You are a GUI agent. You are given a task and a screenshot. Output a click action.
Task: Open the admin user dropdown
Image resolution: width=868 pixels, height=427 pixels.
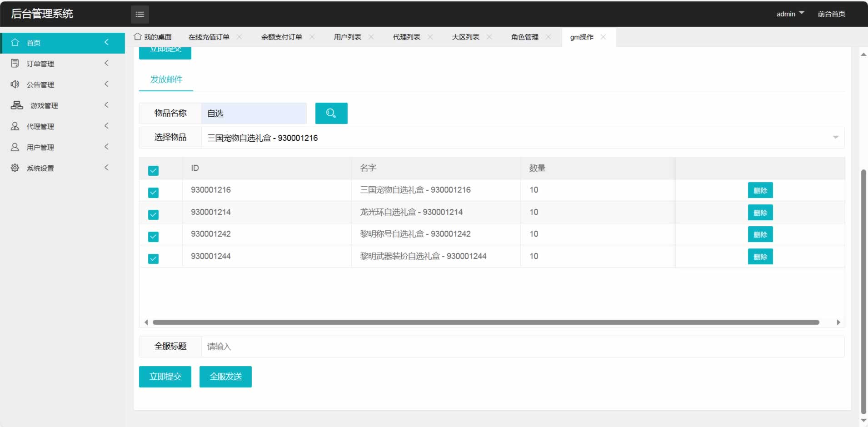(790, 14)
